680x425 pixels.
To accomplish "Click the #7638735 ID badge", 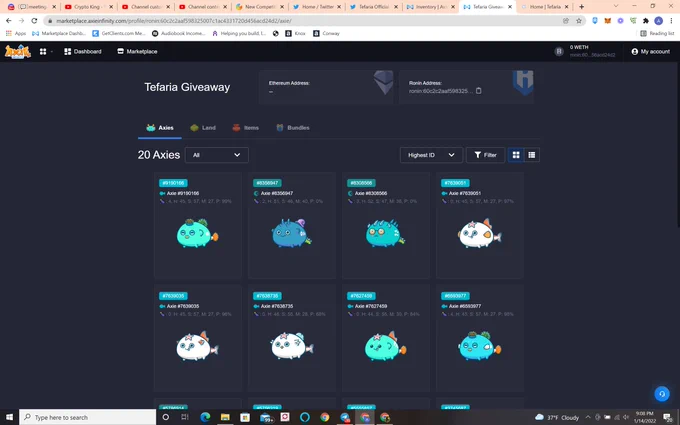I will pyautogui.click(x=267, y=296).
